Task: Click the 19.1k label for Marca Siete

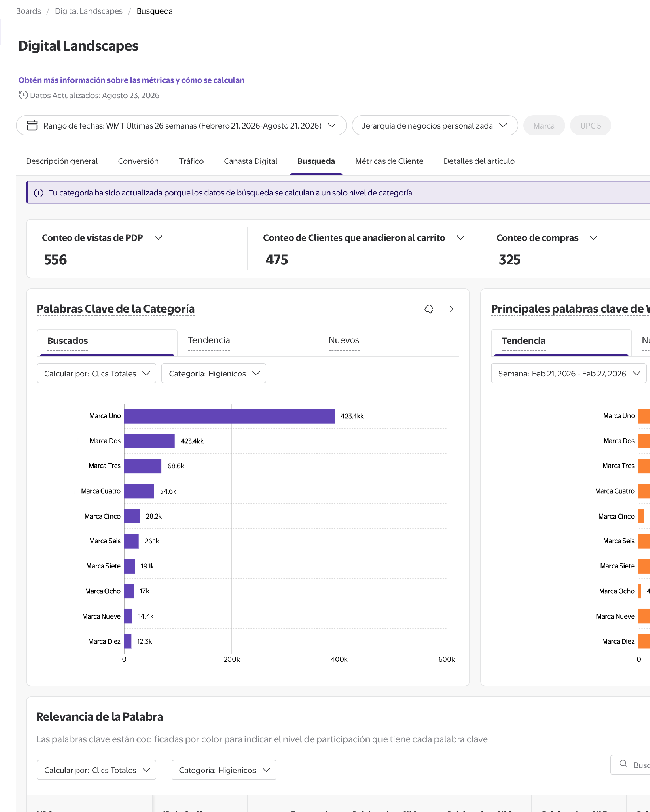Action: click(x=147, y=566)
